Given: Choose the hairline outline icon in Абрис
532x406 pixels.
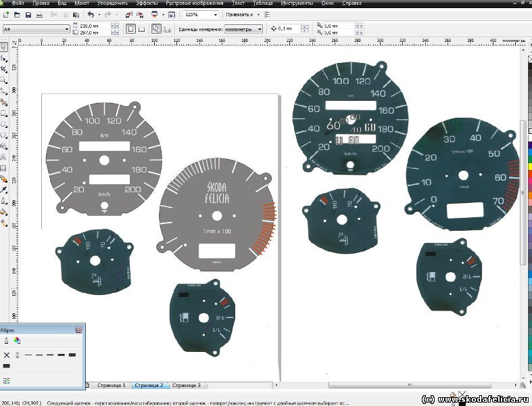Looking at the screenshot, I should point(18,355).
